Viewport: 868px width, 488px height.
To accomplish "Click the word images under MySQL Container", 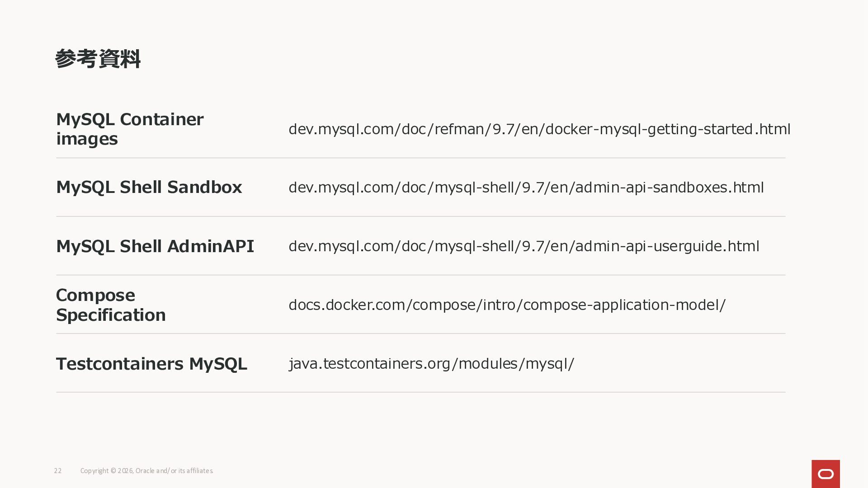I will click(x=87, y=139).
